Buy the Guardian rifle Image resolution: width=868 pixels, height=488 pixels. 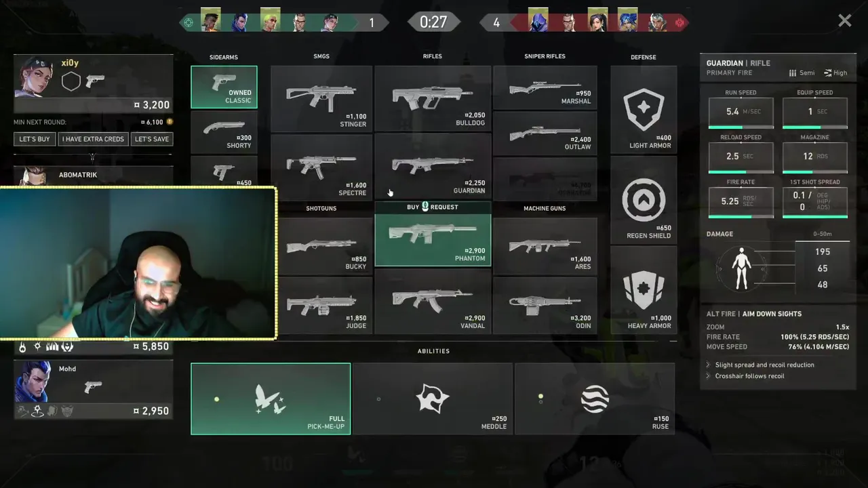pos(432,166)
